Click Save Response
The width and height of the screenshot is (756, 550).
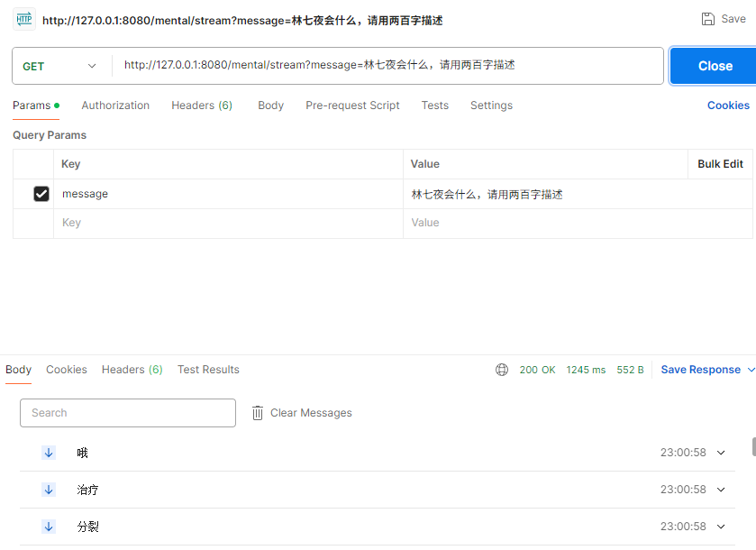pyautogui.click(x=700, y=370)
